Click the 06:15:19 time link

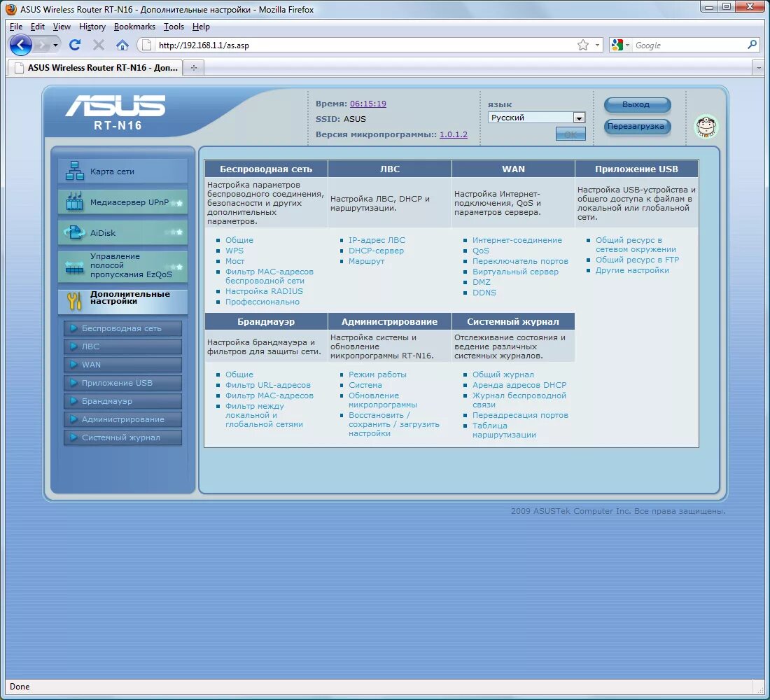[367, 104]
